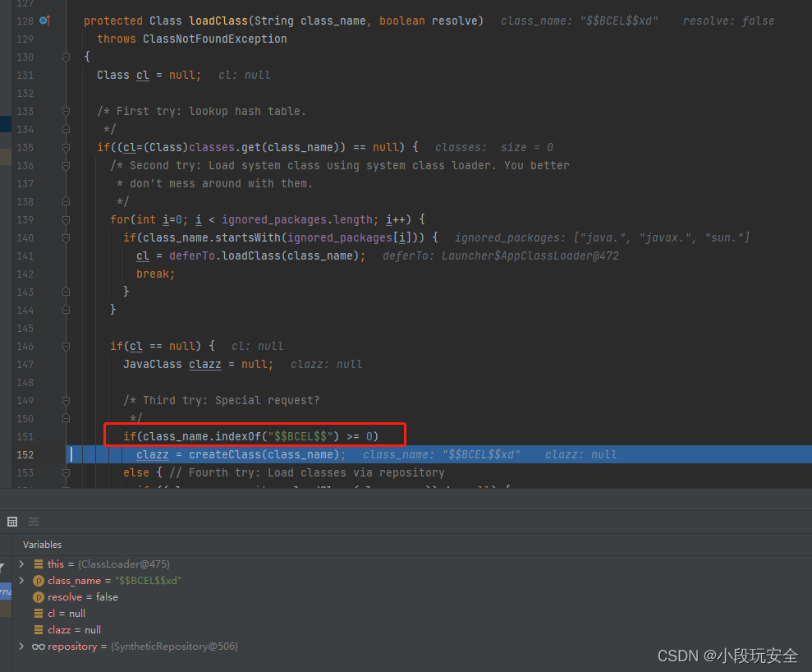The width and height of the screenshot is (812, 672).
Task: Expand the repository variable node
Action: point(21,646)
